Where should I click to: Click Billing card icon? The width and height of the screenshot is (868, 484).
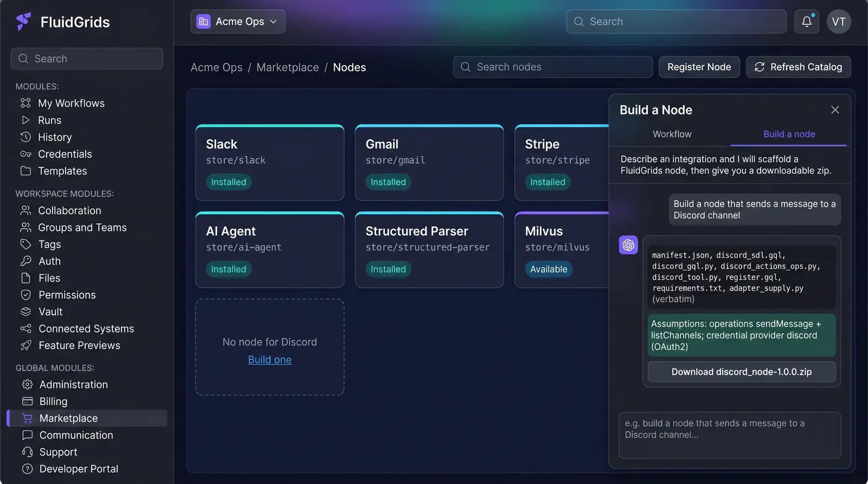pyautogui.click(x=27, y=401)
